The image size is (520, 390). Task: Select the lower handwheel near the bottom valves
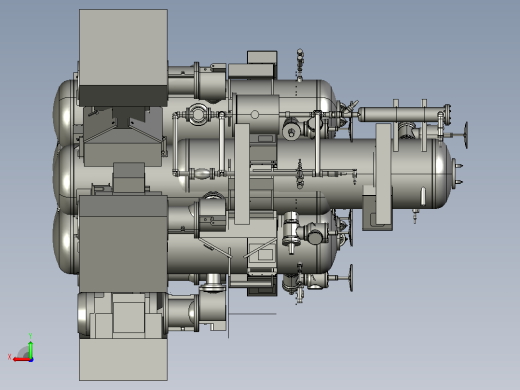point(351,278)
